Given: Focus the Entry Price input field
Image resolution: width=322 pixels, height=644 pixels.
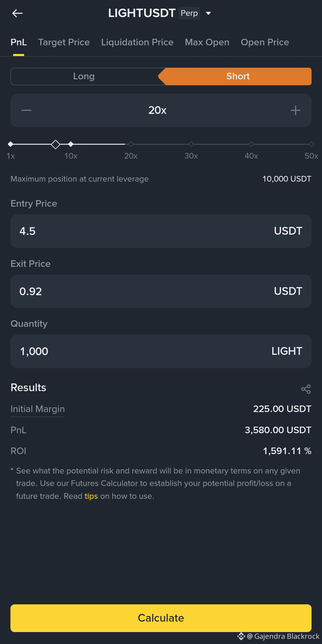Looking at the screenshot, I should tap(143, 231).
